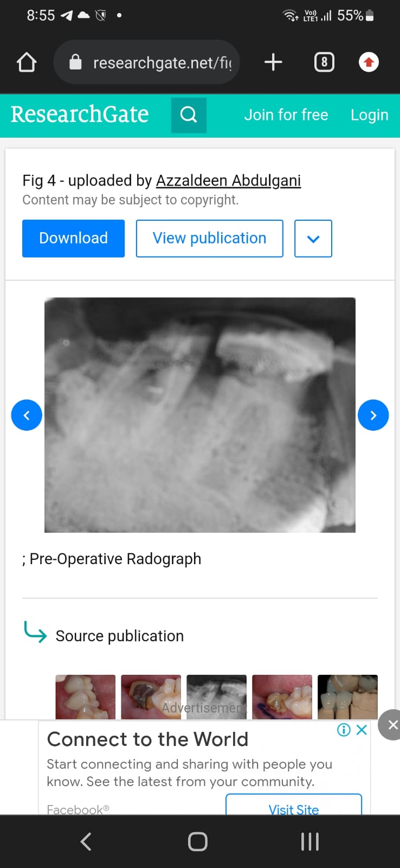Close the Facebook ad with X
Screen dimensions: 400x868
coord(362,730)
